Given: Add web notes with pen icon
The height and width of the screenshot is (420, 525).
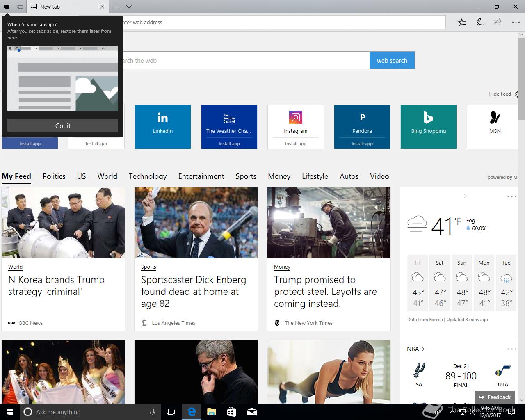Looking at the screenshot, I should coord(479,22).
